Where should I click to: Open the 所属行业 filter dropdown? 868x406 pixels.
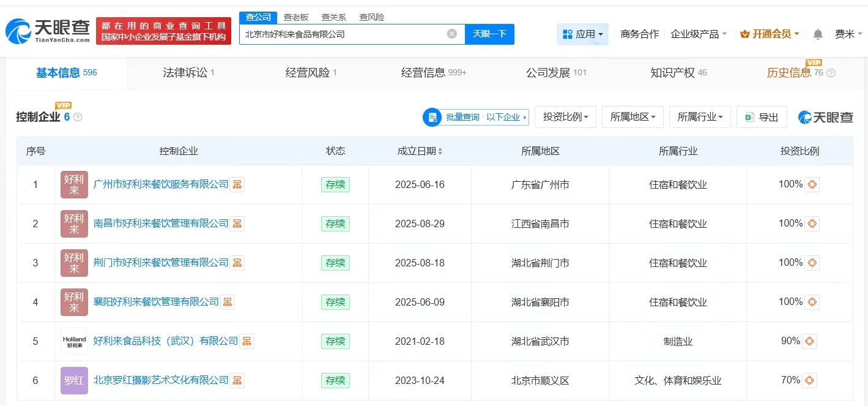point(700,117)
